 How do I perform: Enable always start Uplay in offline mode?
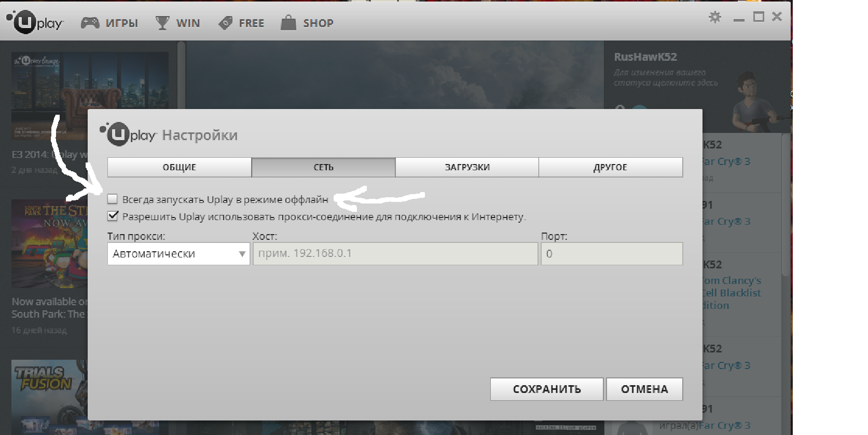point(113,199)
